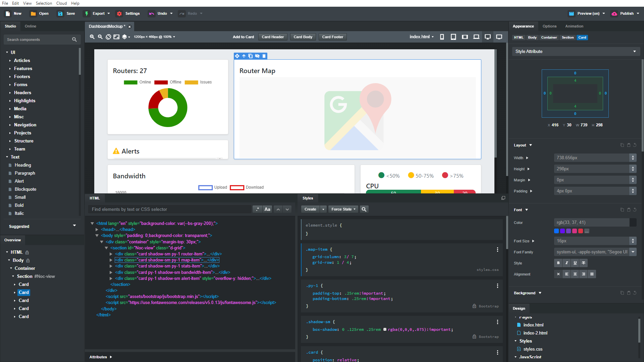Toggle the underline font style button
Viewport: 644px width, 362px height.
(x=575, y=263)
